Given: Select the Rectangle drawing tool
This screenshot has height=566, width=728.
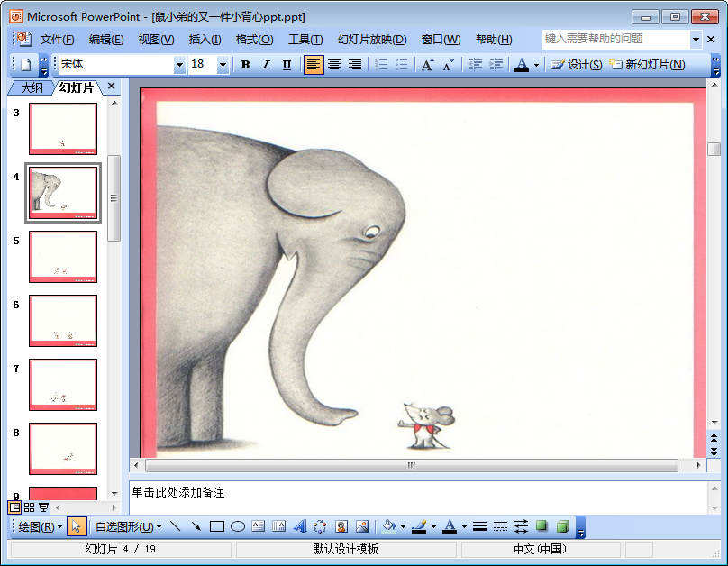Looking at the screenshot, I should click(217, 526).
